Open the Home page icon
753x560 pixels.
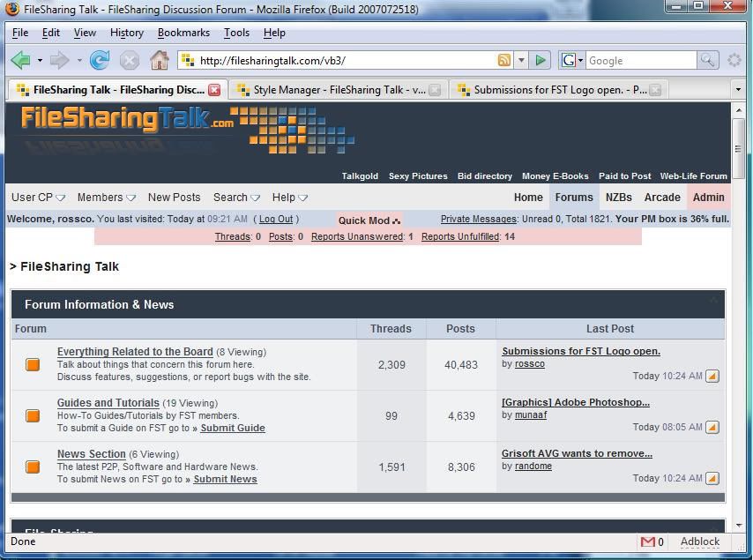point(160,60)
